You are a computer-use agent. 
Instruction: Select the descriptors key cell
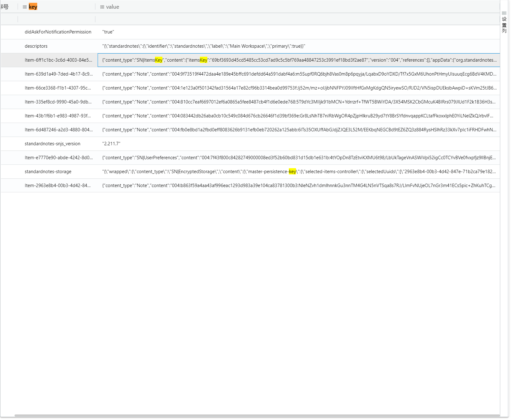pos(58,46)
